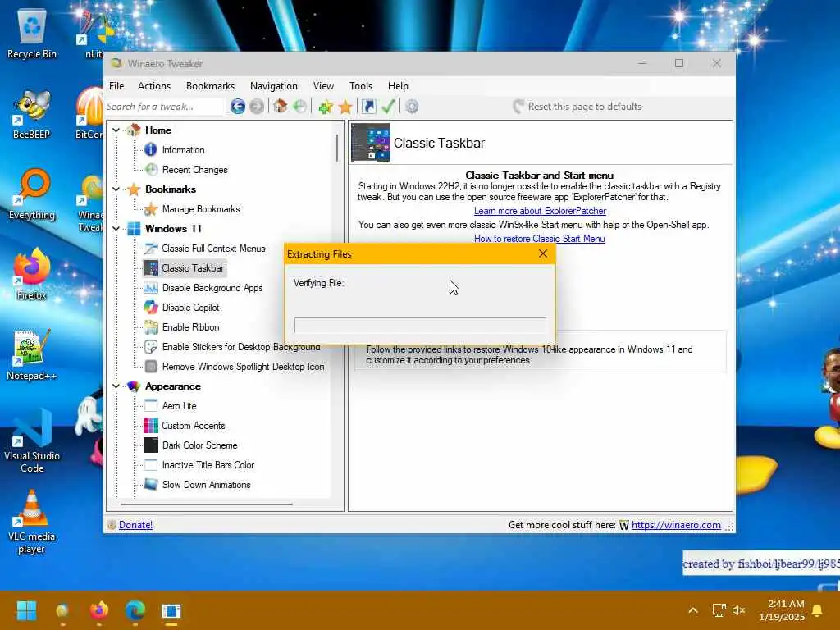Open the Everything search desktop shortcut
Screen dimensions: 840x630
coord(32,194)
